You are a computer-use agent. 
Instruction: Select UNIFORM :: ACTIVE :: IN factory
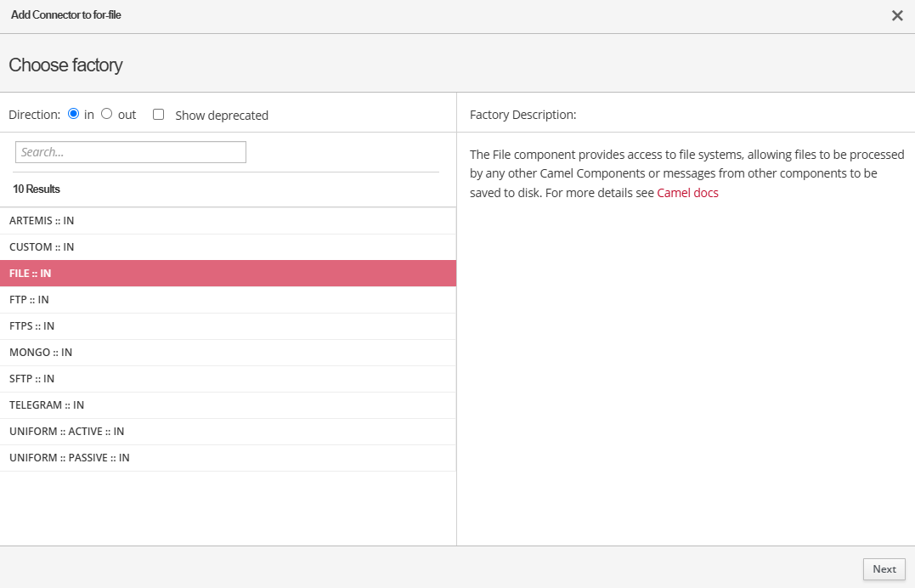point(66,432)
